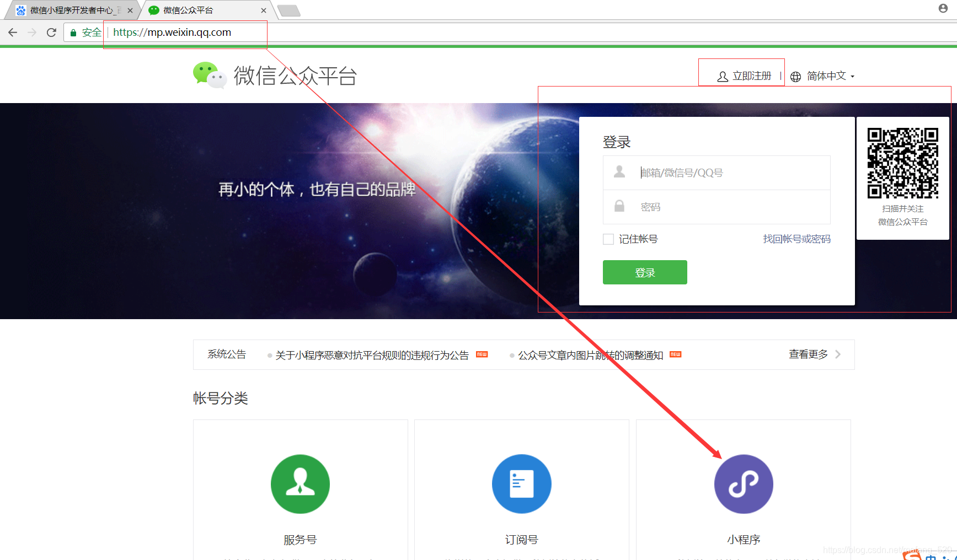Click the 微信公众平台 title text
957x560 pixels.
click(x=295, y=76)
